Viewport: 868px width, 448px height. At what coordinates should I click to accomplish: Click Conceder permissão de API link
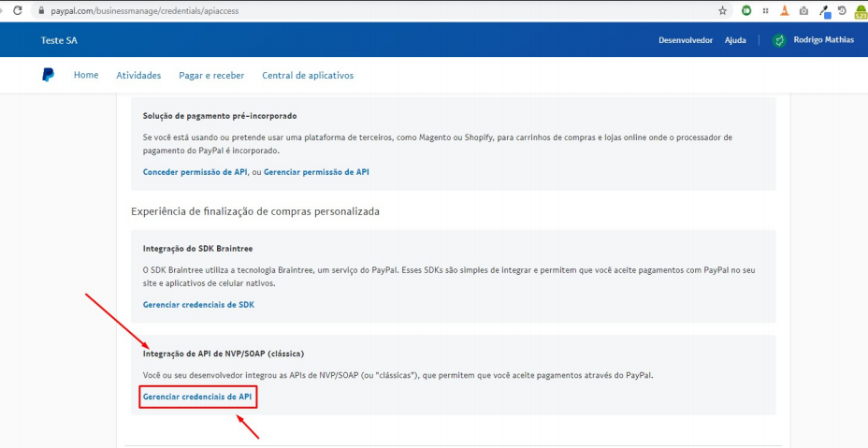(x=195, y=172)
